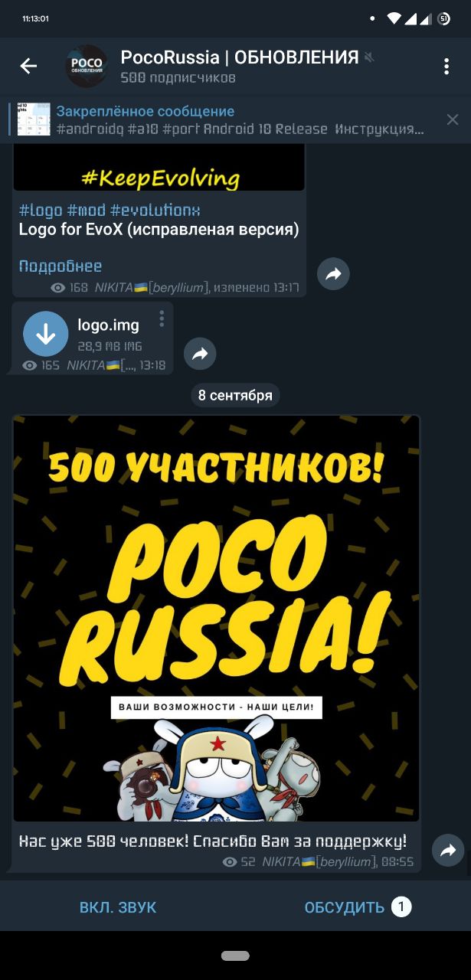The image size is (471, 980).
Task: Open the 500 участников POCO RUSSIA image
Action: point(217,619)
